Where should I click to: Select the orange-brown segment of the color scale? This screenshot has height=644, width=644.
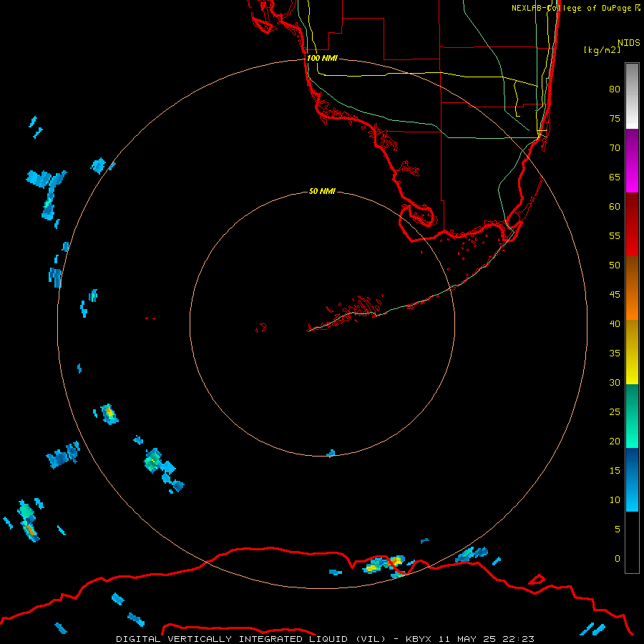point(632,288)
